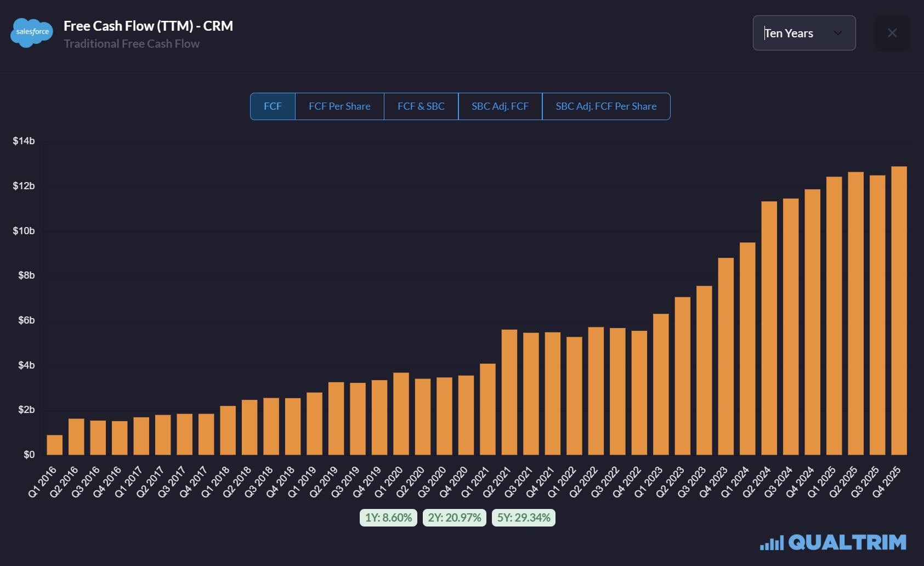Click the Q1 2016 x-axis label
Screen dimensions: 924x566
point(43,482)
